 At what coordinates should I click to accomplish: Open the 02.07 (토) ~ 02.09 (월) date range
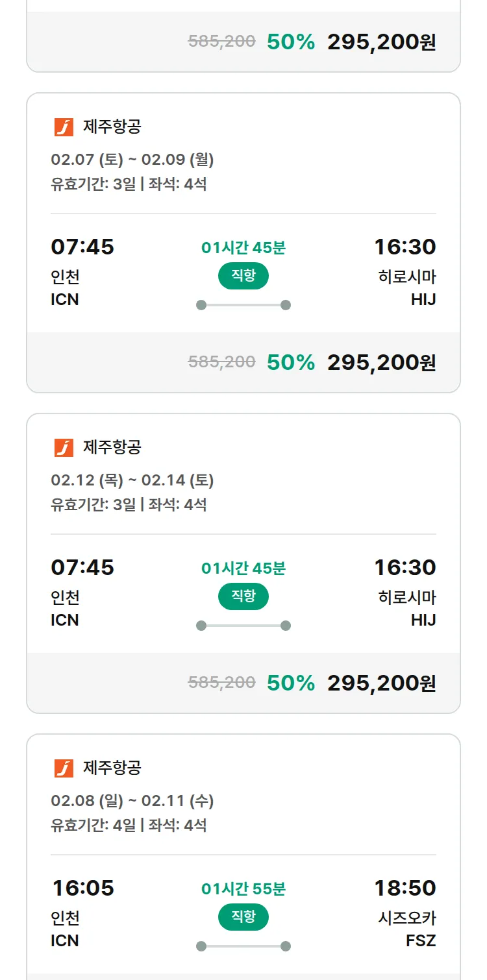point(132,160)
